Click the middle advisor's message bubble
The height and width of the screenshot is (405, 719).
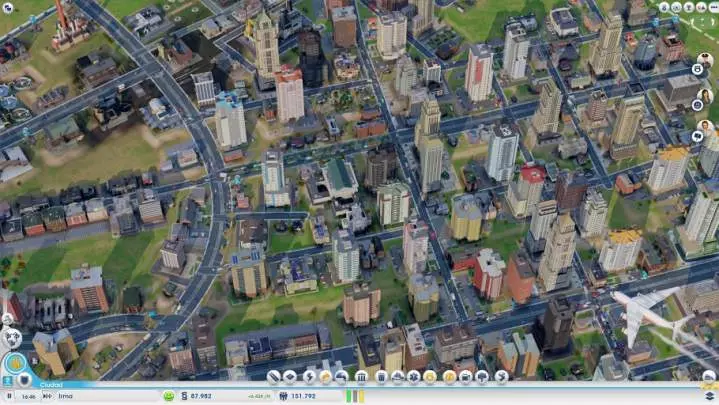pos(697,105)
